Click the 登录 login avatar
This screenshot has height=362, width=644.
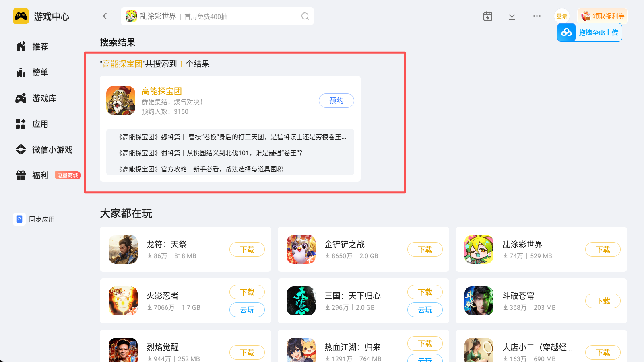pos(562,16)
